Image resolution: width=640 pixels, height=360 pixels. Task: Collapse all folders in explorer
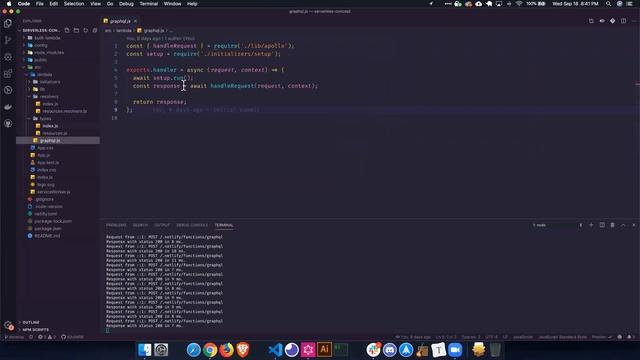tap(95, 30)
